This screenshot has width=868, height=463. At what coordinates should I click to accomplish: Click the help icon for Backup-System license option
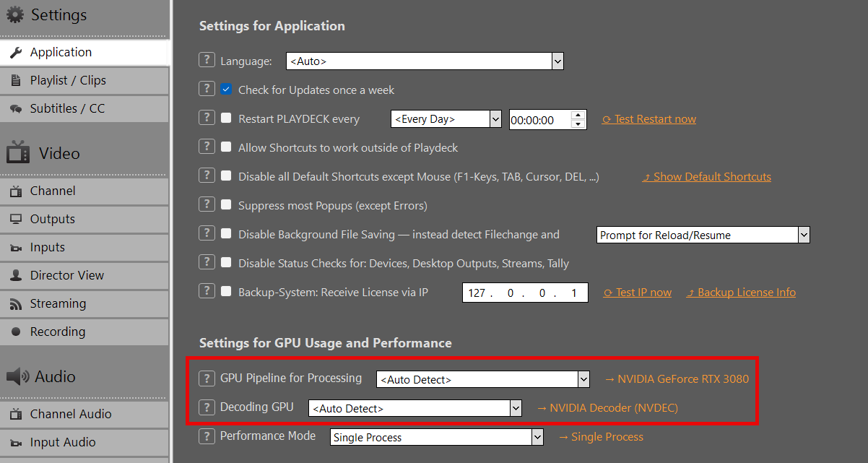pyautogui.click(x=207, y=291)
